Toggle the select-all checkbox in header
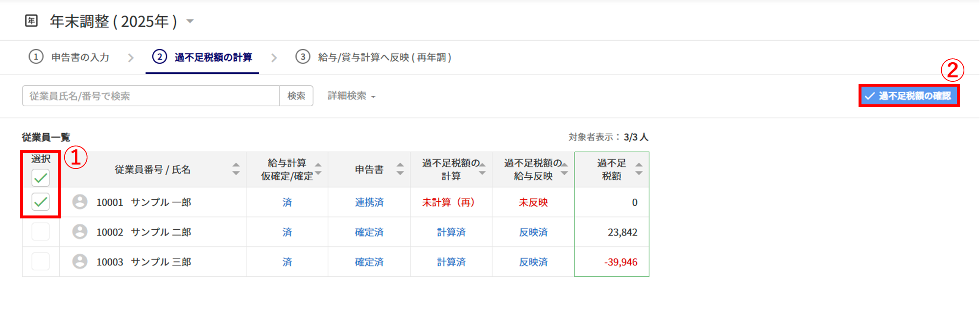Screen dimensions: 980x333 click(41, 177)
